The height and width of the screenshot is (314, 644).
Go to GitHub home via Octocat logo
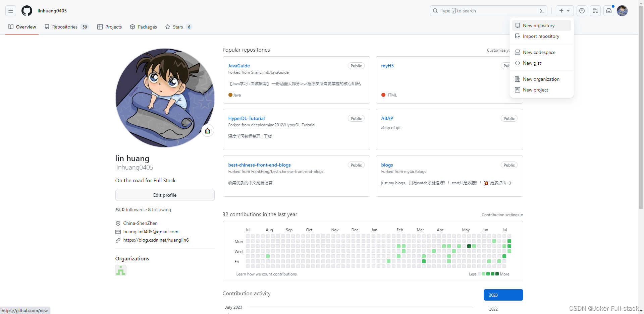(27, 11)
